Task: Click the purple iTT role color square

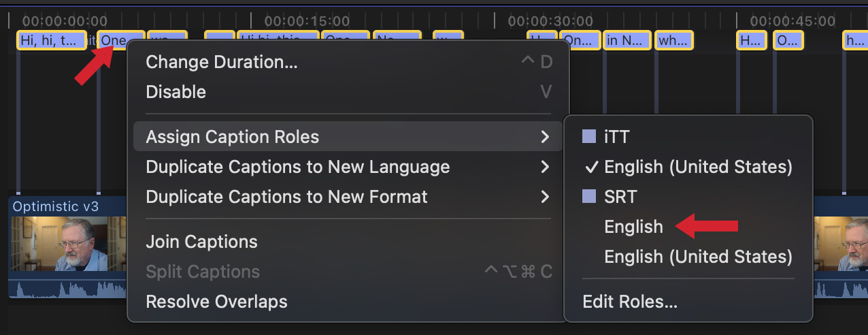Action: (589, 137)
